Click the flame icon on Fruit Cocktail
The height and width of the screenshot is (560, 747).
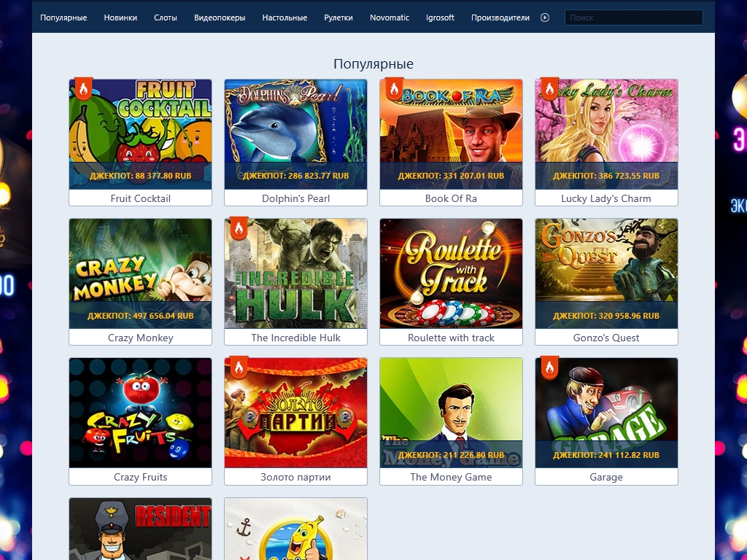click(83, 89)
